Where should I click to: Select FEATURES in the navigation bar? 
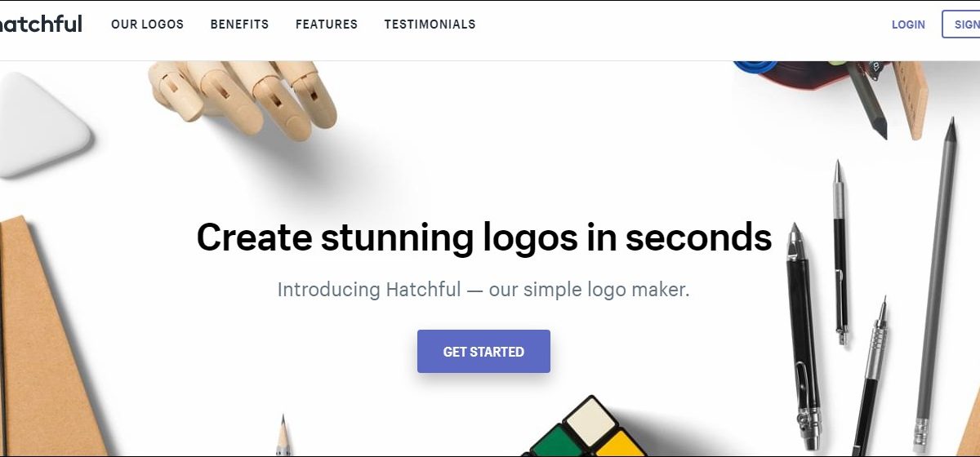pyautogui.click(x=327, y=24)
